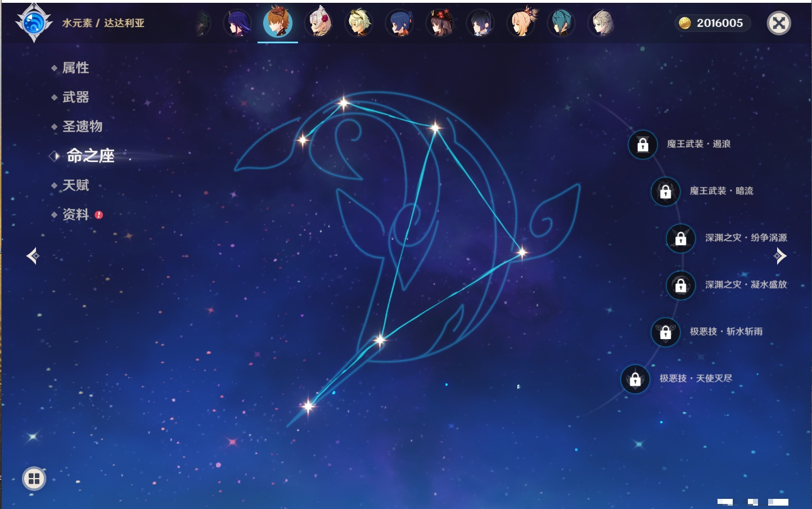The width and height of the screenshot is (812, 509).
Task: Select the 命之座 constellation tab
Action: [90, 156]
